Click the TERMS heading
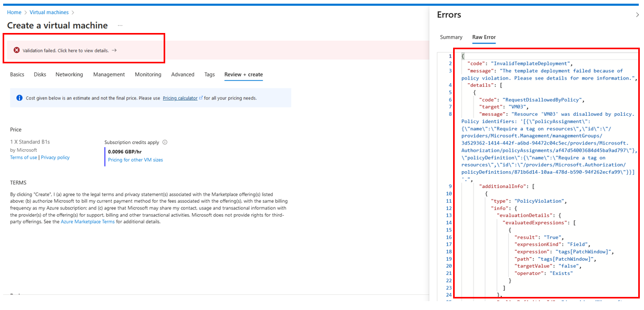644x310 pixels. pyautogui.click(x=18, y=183)
